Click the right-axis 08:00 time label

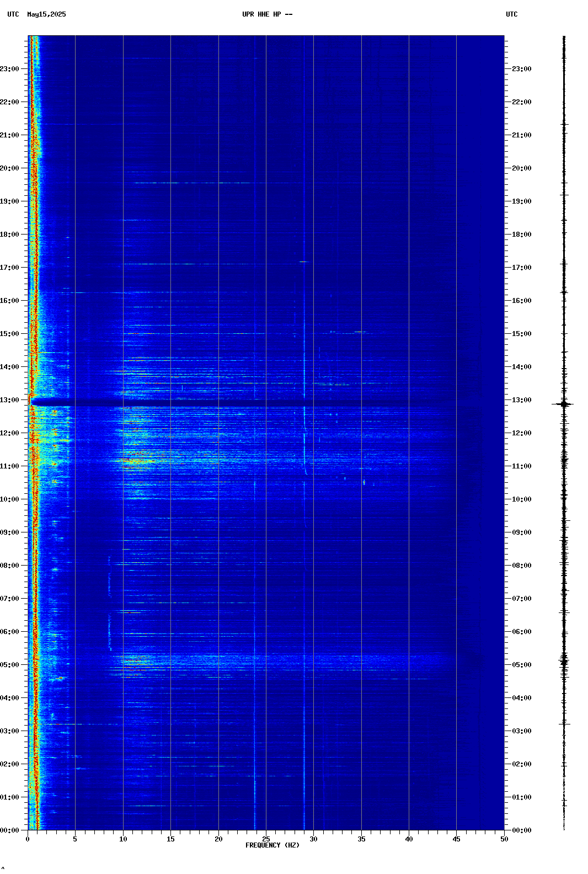pos(522,566)
